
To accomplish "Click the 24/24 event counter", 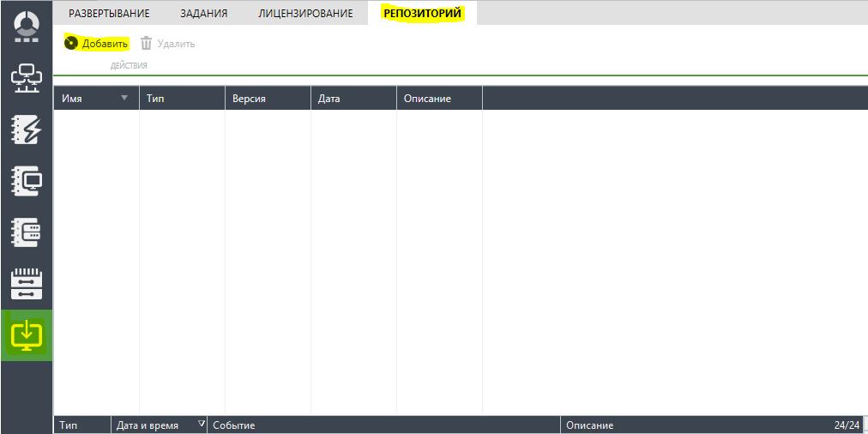I will [x=847, y=425].
